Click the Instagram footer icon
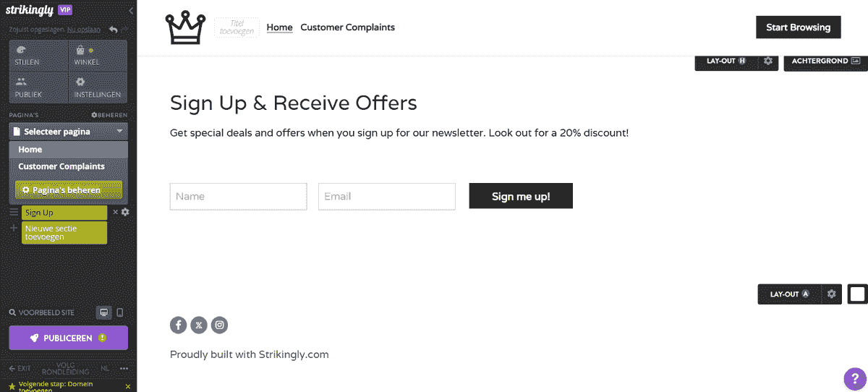Viewport: 868px width, 392px height. pyautogui.click(x=219, y=325)
